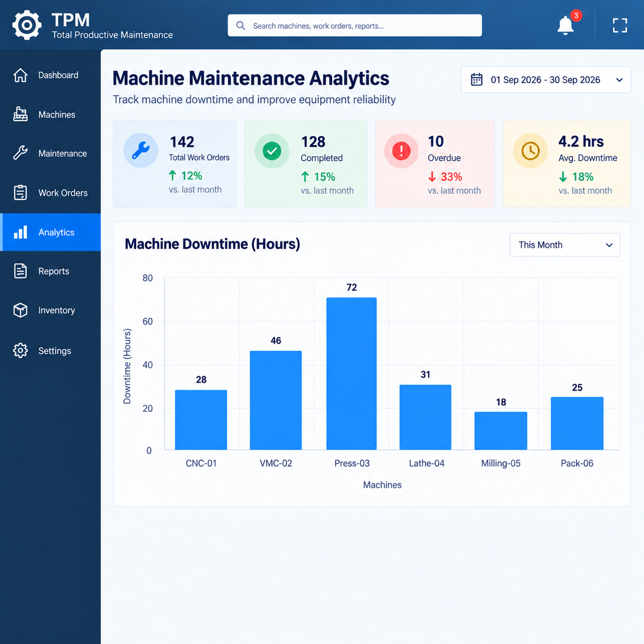Click the Machine Maintenance Analytics heading
The width and height of the screenshot is (644, 644).
[251, 79]
